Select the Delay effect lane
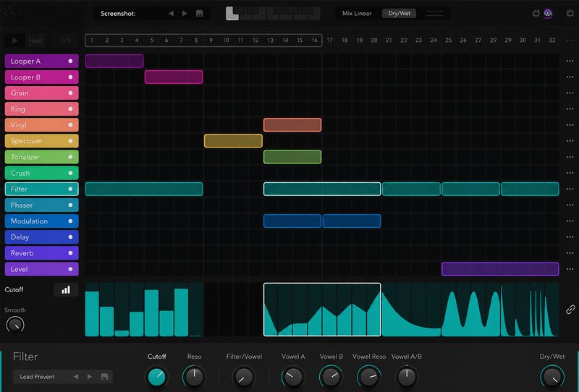Image resolution: width=579 pixels, height=392 pixels. pos(42,237)
